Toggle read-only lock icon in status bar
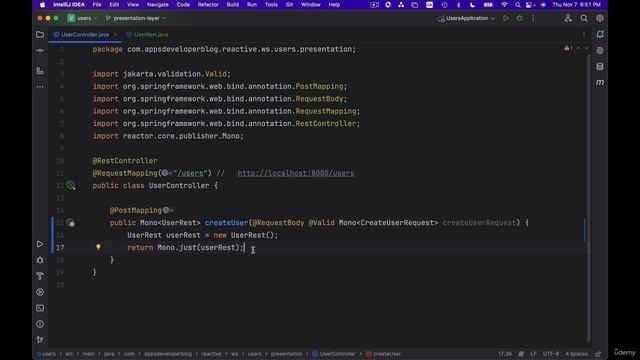 point(598,354)
